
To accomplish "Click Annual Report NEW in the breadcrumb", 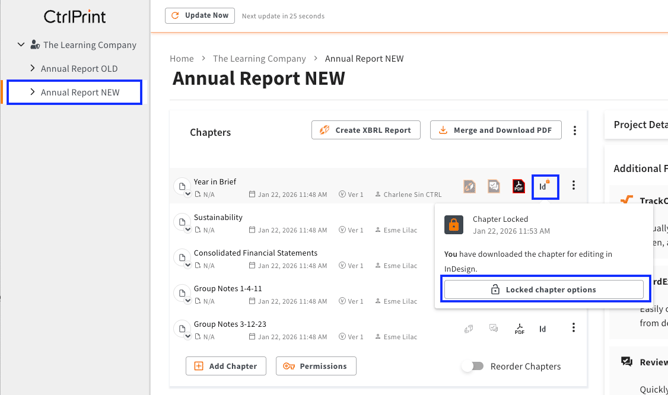I will coord(364,58).
